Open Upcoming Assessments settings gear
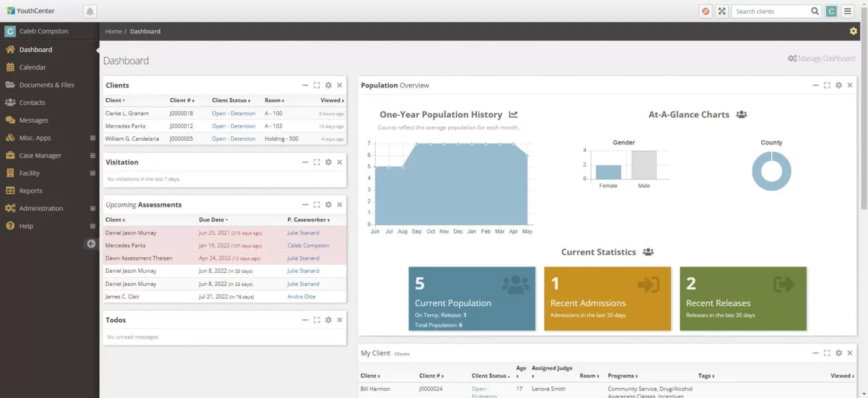 (329, 205)
